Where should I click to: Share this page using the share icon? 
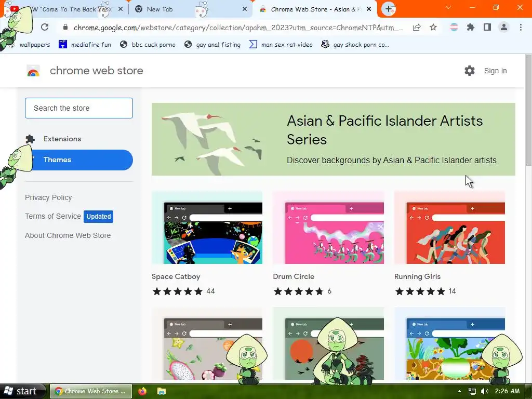pyautogui.click(x=417, y=27)
